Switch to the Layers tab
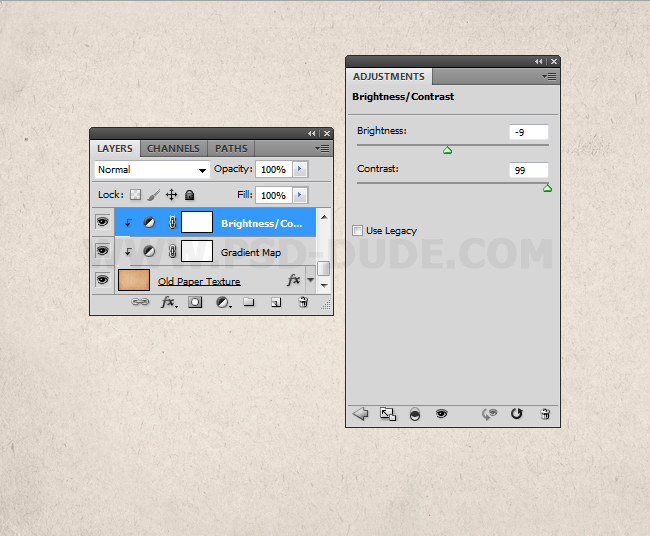Screen dimensions: 650x536 click(115, 148)
